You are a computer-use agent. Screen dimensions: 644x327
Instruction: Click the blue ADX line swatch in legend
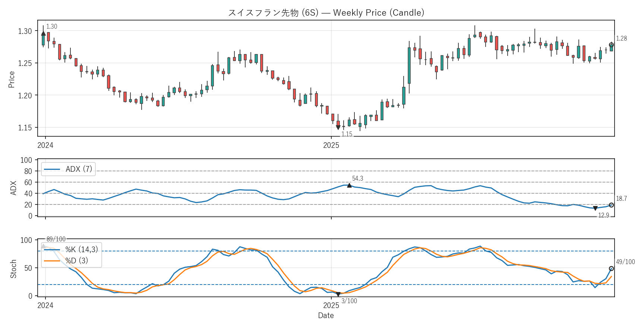click(x=52, y=169)
